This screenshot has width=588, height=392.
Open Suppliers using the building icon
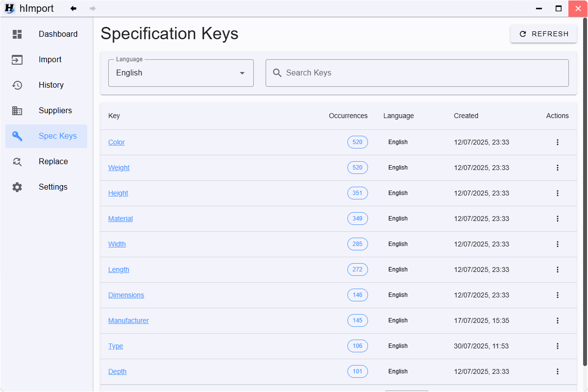pos(17,110)
